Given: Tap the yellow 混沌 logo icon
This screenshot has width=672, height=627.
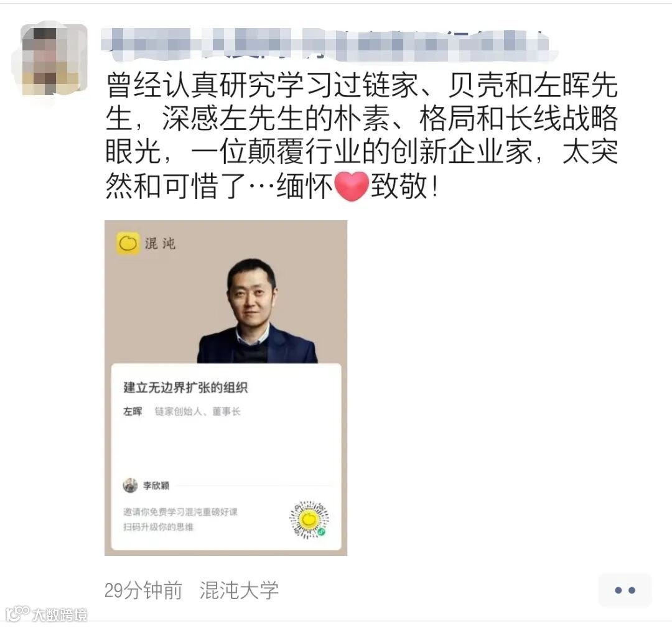Looking at the screenshot, I should click(x=128, y=243).
